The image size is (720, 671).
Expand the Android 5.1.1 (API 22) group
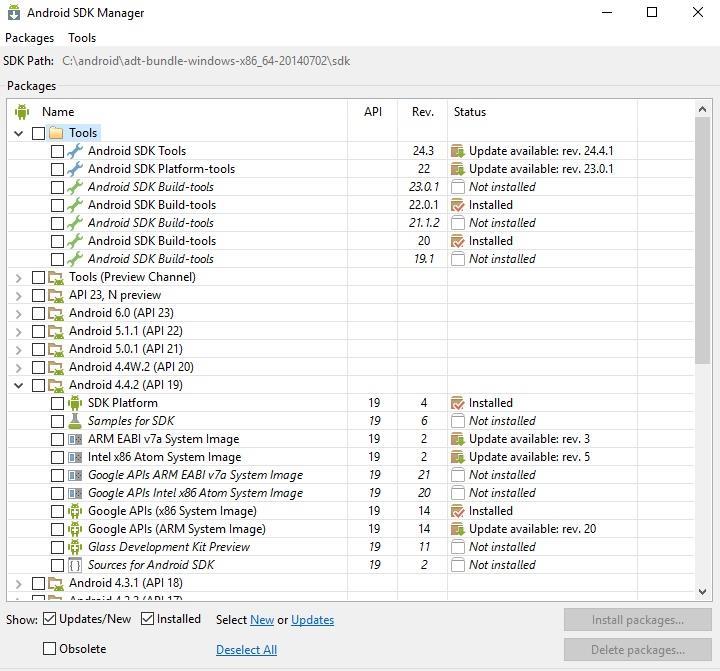click(x=18, y=331)
